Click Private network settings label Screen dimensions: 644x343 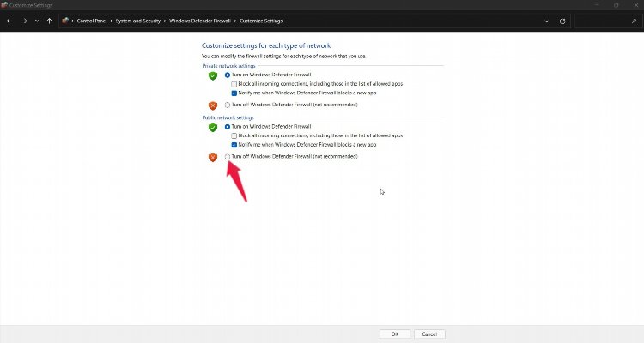click(x=228, y=66)
